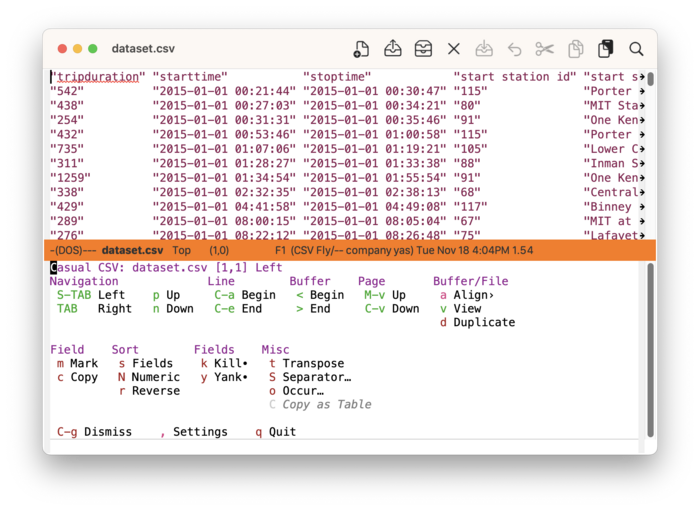
Task: Choose d Duplicate command
Action: click(477, 322)
